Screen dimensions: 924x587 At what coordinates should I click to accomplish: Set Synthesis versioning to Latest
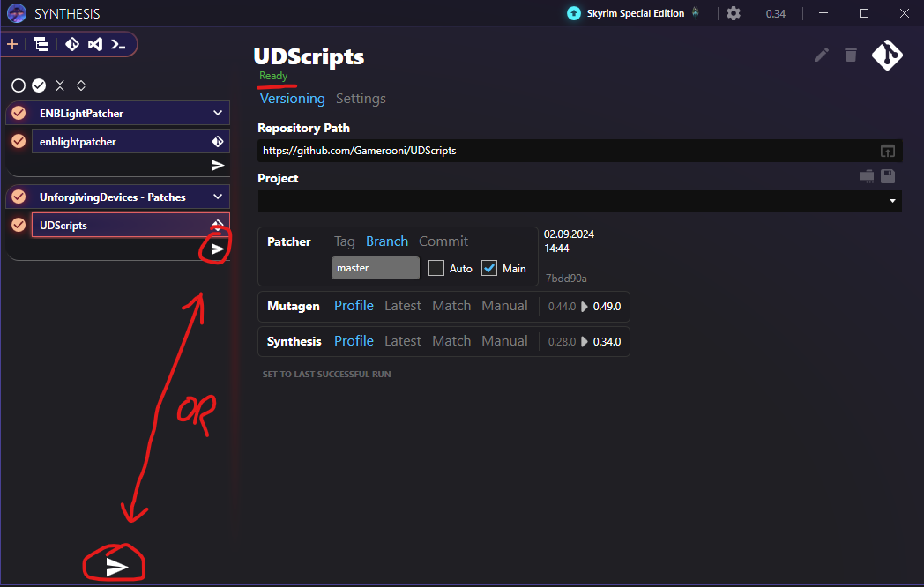[402, 341]
